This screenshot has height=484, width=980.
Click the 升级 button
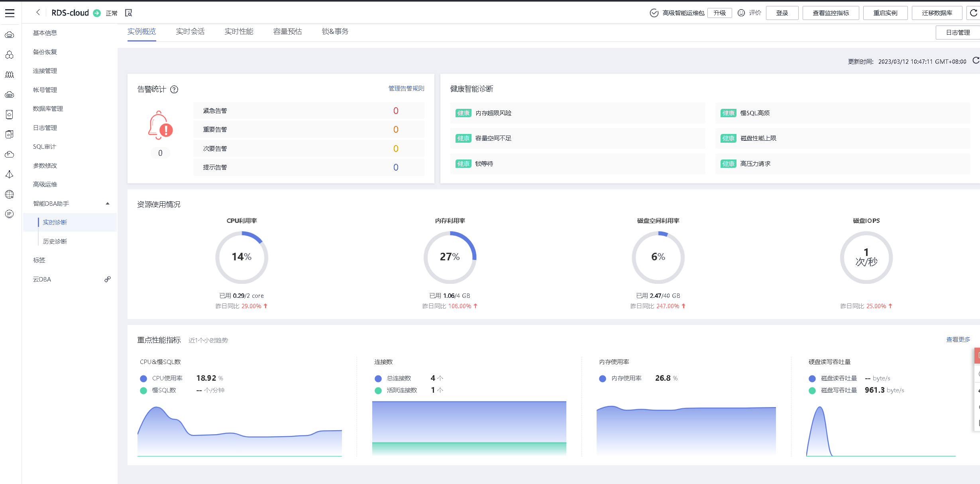pyautogui.click(x=719, y=13)
